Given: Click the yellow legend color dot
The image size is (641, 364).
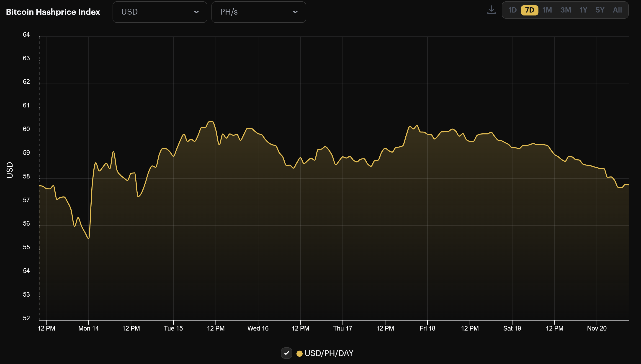Looking at the screenshot, I should pos(299,353).
